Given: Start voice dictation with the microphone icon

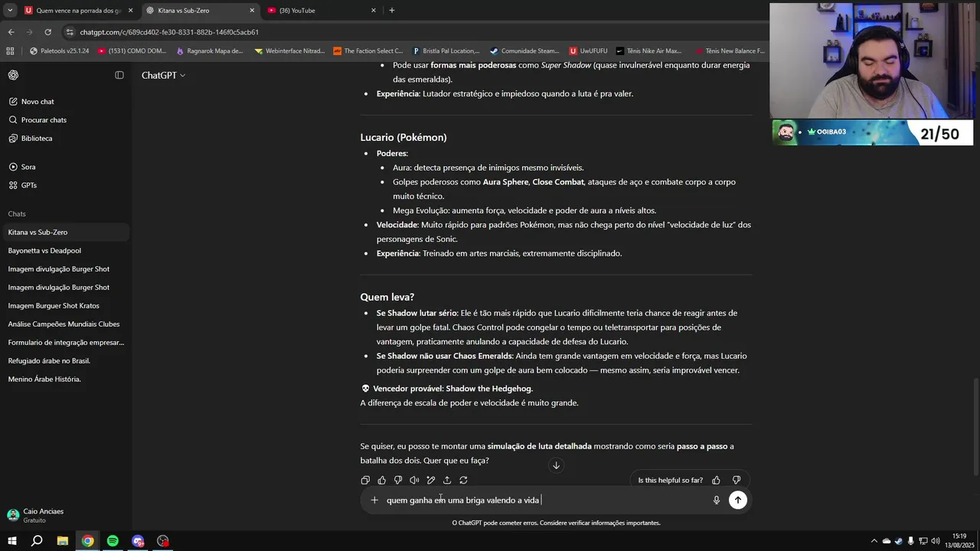Looking at the screenshot, I should click(x=717, y=500).
